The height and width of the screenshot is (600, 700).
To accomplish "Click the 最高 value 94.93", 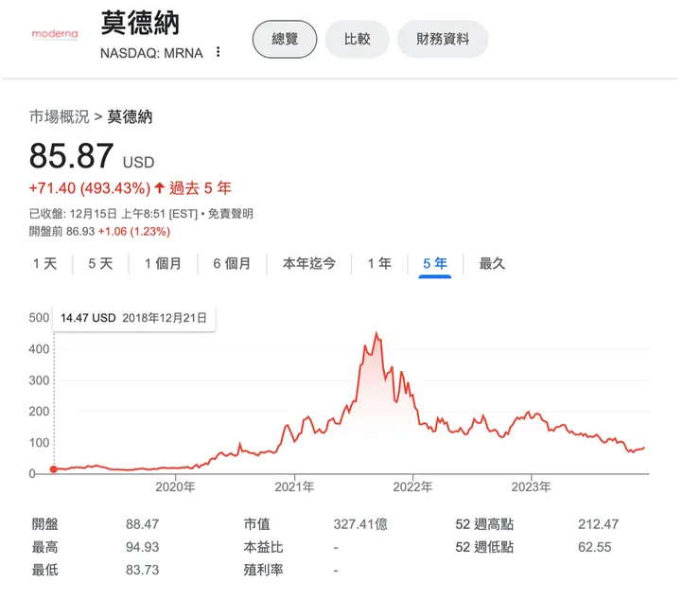I will click(x=143, y=547).
